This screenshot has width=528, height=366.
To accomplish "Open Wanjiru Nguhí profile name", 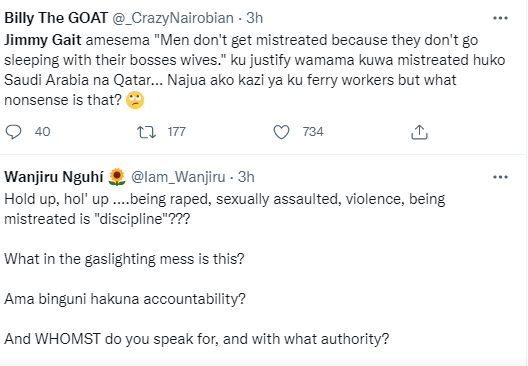I will (54, 177).
